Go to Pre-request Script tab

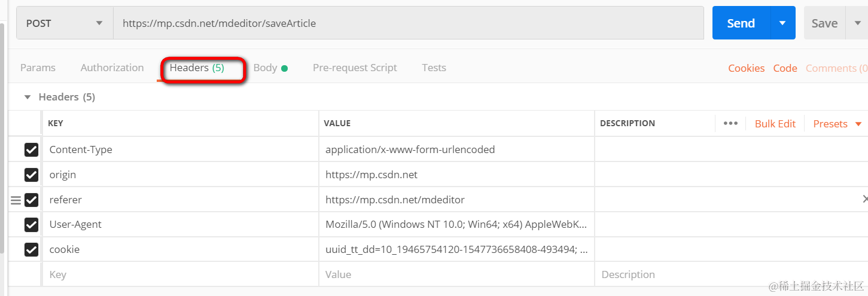pyautogui.click(x=355, y=68)
